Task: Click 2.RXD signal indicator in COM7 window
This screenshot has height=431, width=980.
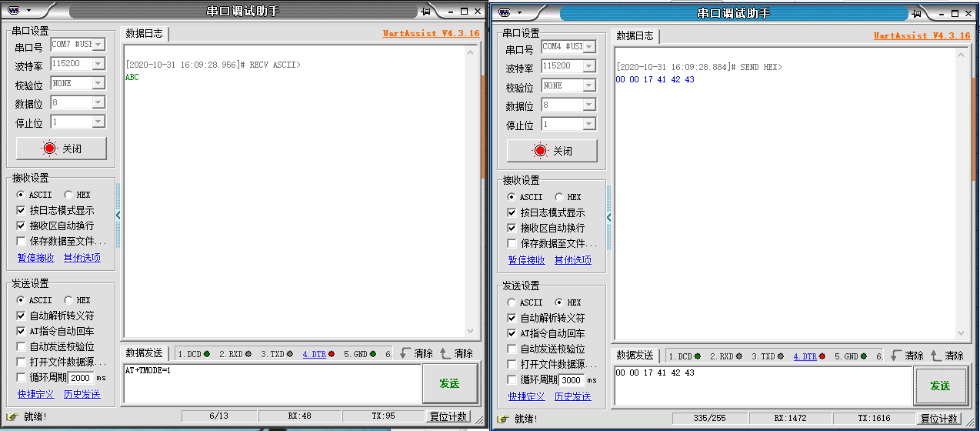Action: (x=235, y=354)
